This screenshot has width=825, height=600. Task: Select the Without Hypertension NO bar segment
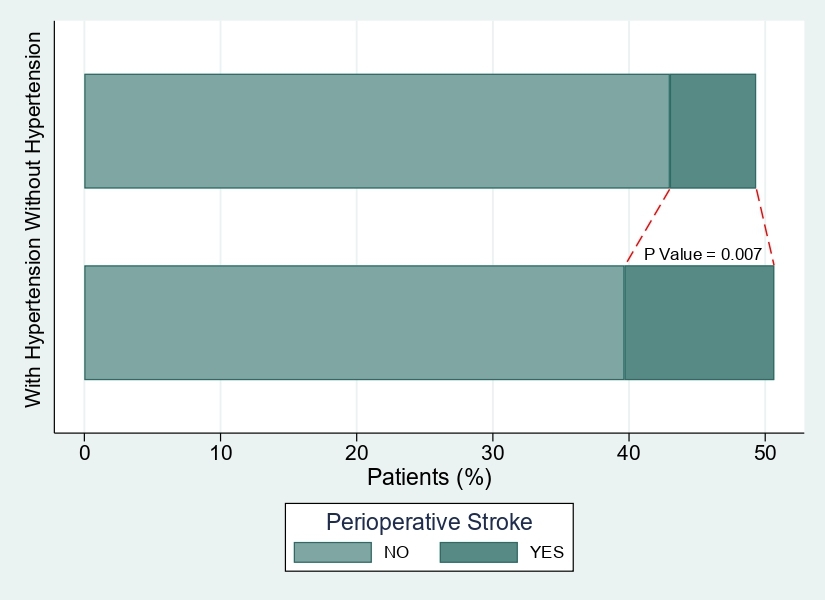[x=376, y=131]
